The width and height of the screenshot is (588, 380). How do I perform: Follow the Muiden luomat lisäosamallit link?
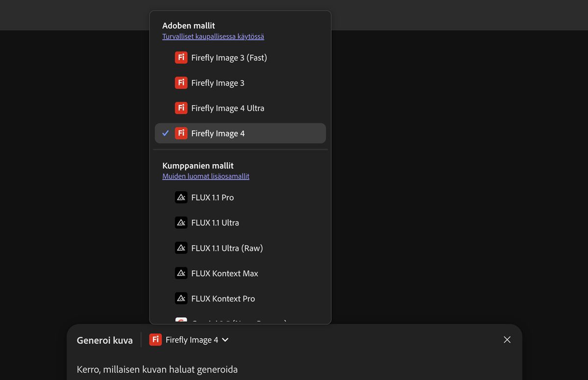[206, 176]
